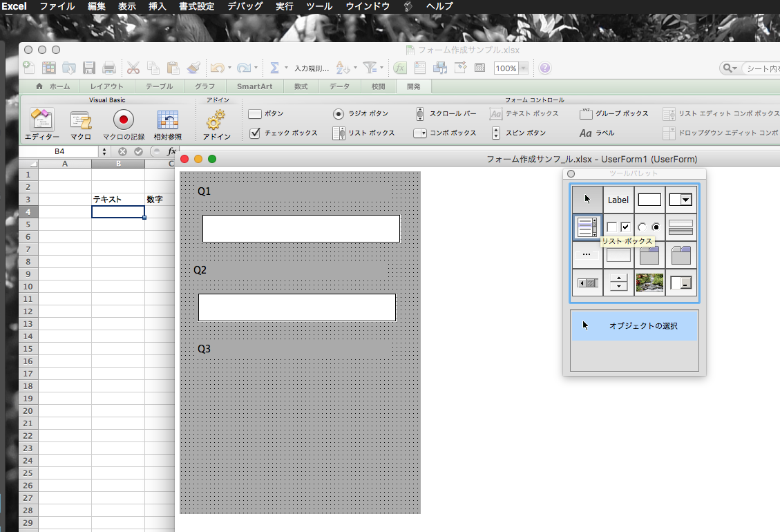Toggle the 相対参照 (relative reference) button
The image size is (780, 532).
point(168,122)
